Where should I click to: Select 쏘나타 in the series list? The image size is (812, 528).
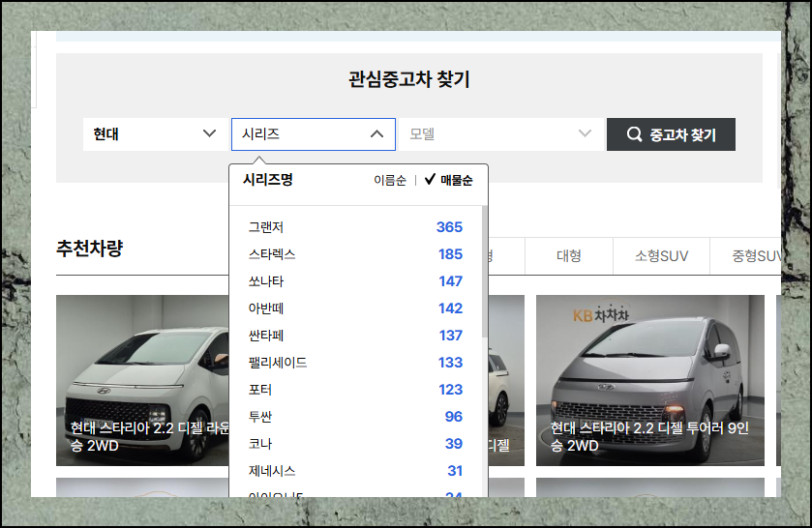(355, 281)
